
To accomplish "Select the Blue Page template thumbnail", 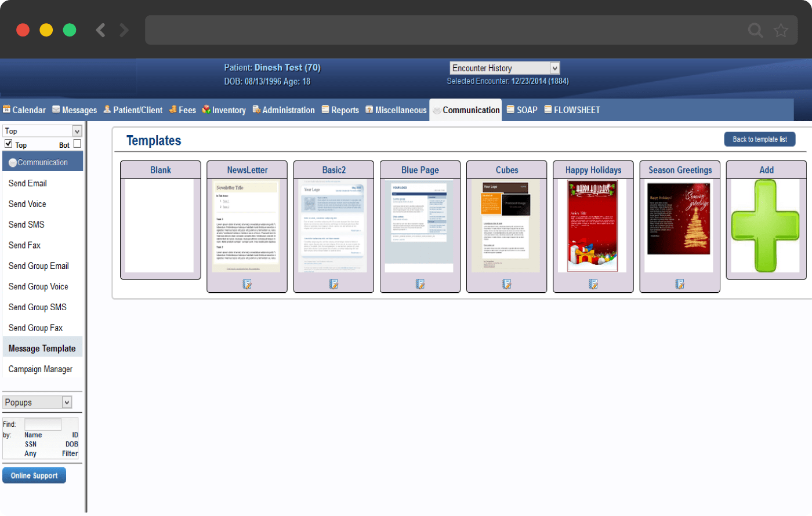I will coord(419,226).
